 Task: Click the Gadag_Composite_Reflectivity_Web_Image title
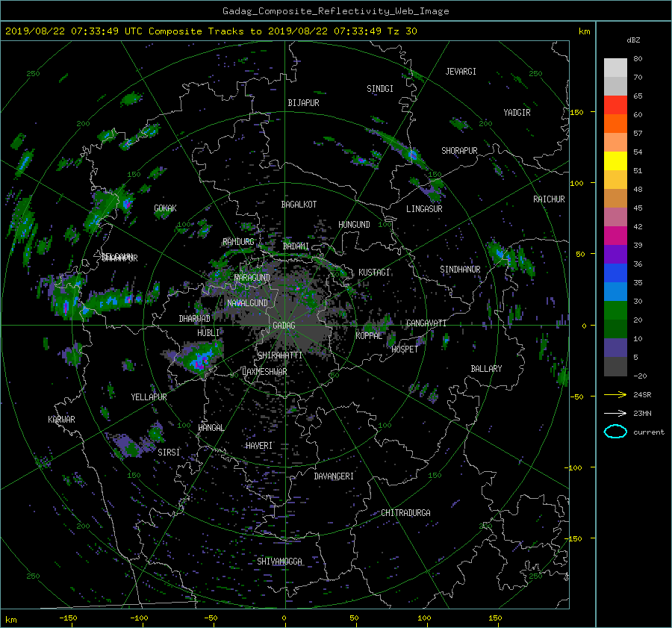335,11
